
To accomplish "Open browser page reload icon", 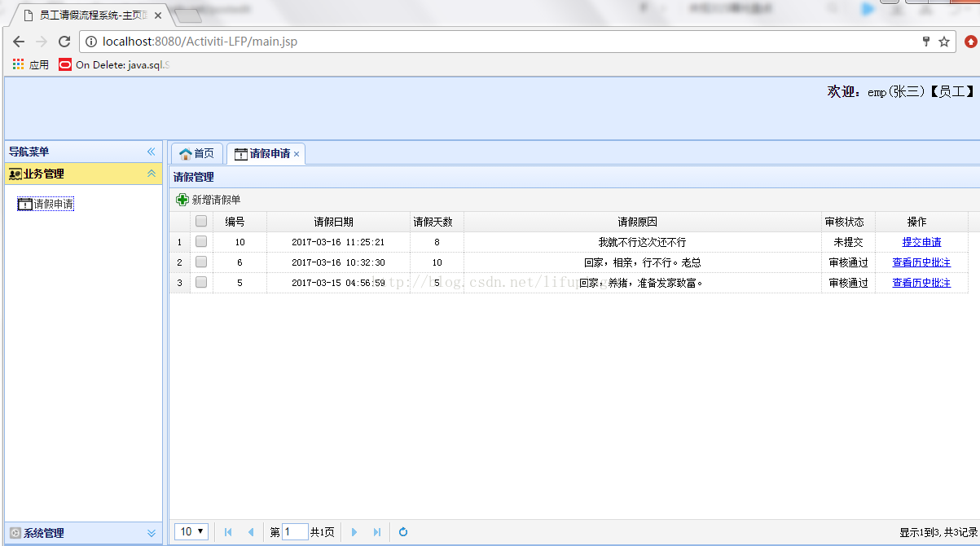I will click(x=64, y=42).
